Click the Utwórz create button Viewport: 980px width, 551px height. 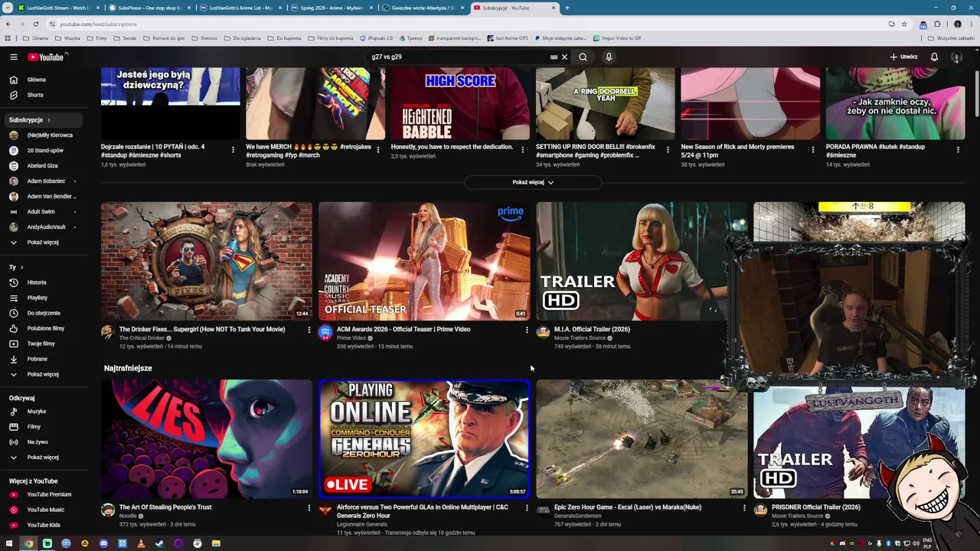coord(903,57)
